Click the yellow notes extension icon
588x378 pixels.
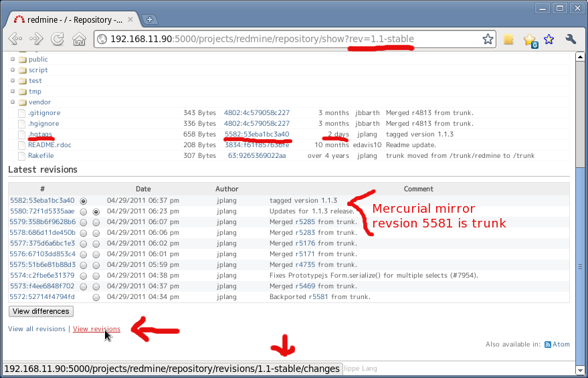(x=508, y=39)
